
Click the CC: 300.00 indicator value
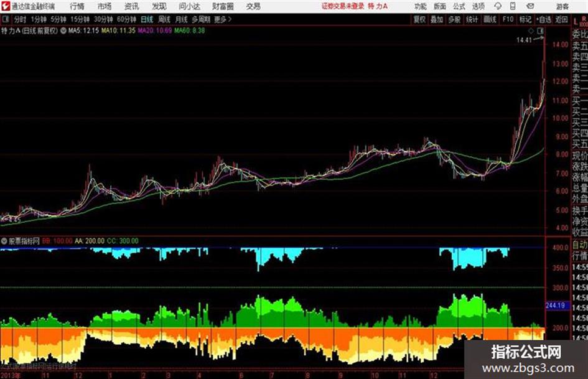[x=123, y=241]
